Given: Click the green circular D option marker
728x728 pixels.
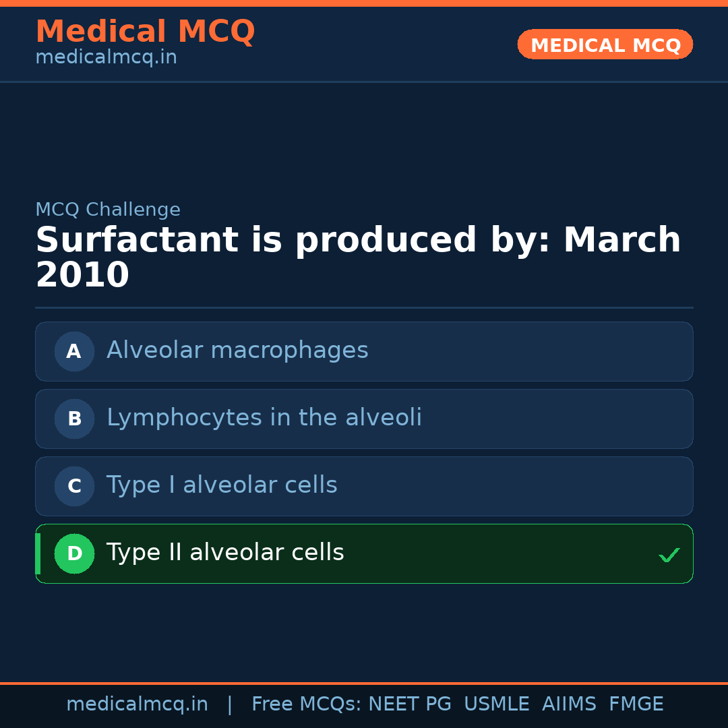Looking at the screenshot, I should point(74,553).
